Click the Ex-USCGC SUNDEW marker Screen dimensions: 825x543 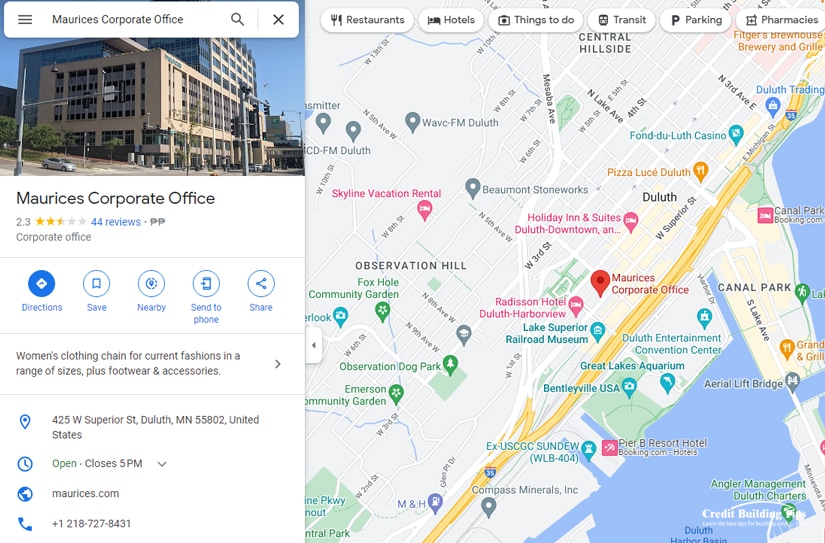[589, 449]
